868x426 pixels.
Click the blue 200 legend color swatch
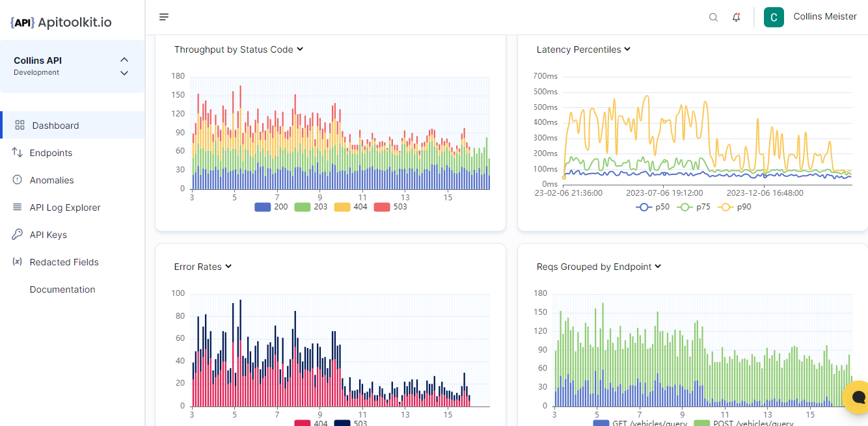click(x=262, y=207)
